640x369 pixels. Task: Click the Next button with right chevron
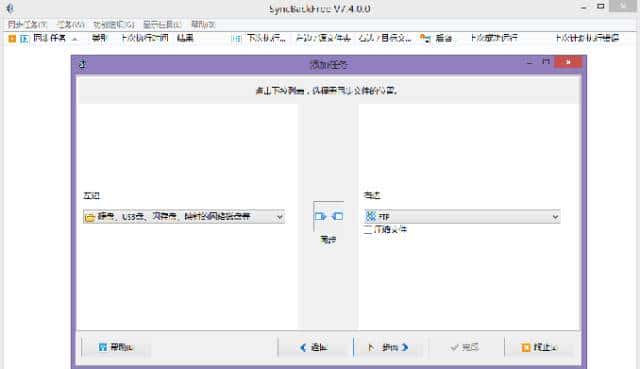pos(389,347)
